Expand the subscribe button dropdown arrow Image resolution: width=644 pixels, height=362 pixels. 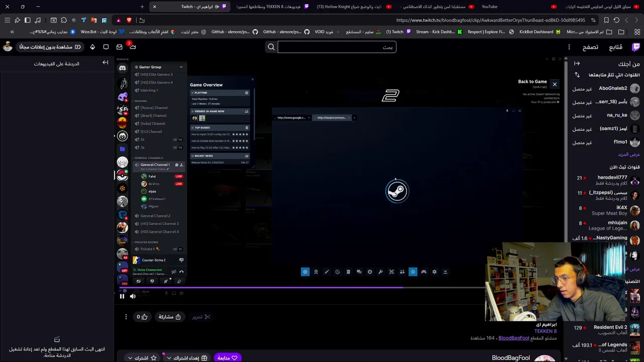point(130,358)
